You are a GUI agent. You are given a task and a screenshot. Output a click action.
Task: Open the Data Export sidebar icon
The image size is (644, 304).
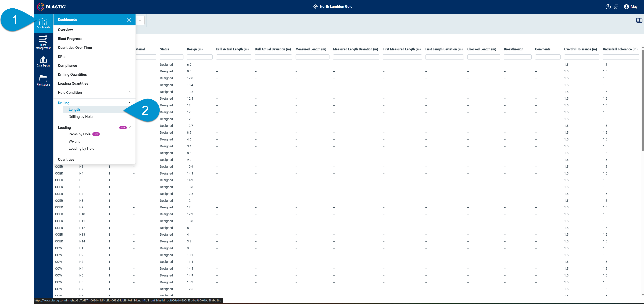[x=43, y=61]
